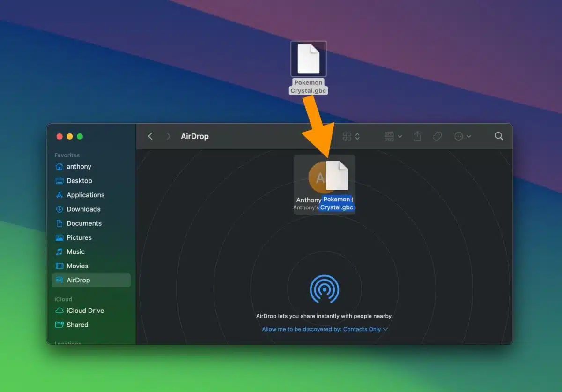Click the large blue AirDrop logo
Image resolution: width=562 pixels, height=392 pixels.
click(324, 289)
